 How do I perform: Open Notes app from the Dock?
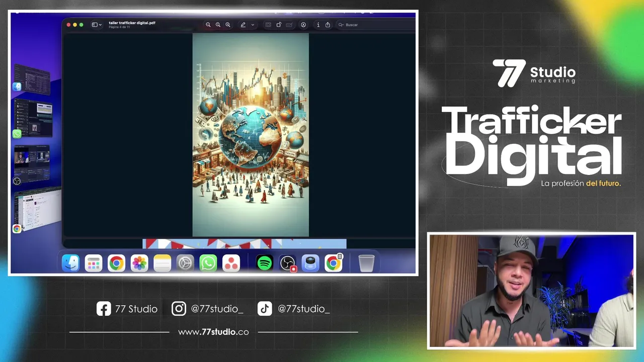162,263
